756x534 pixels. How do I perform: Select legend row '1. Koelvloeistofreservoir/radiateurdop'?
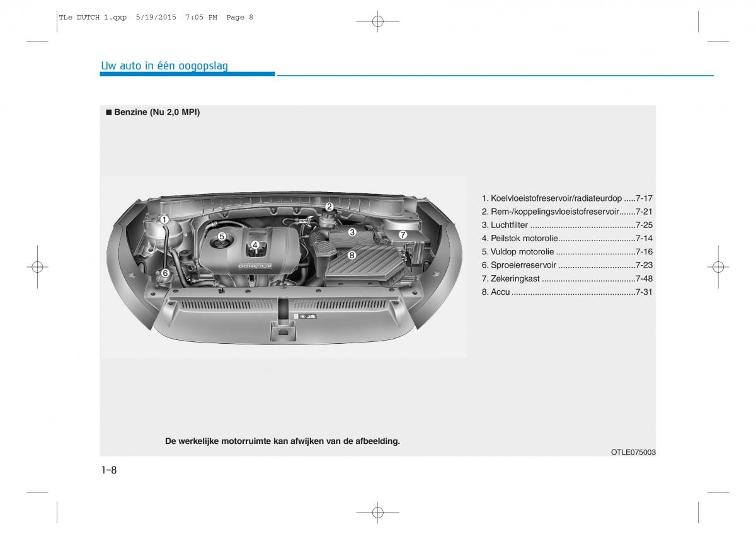[567, 198]
